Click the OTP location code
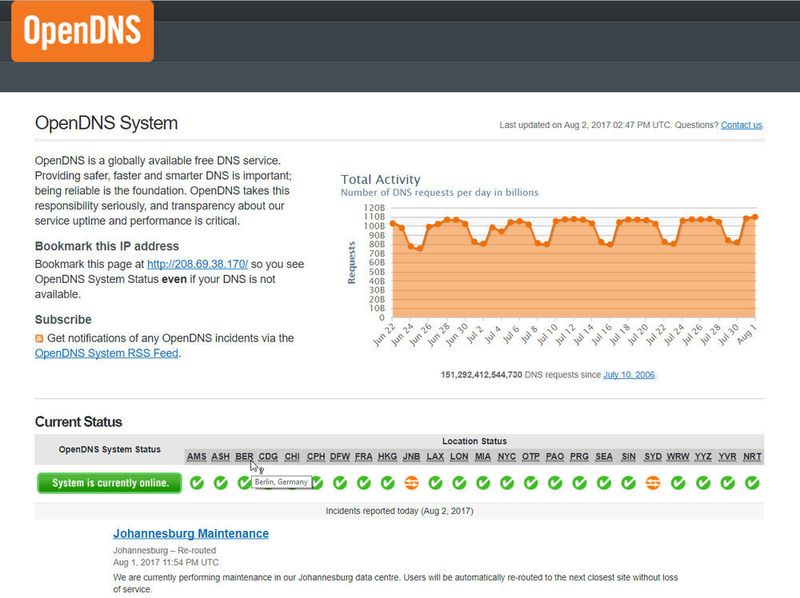This screenshot has width=800, height=598. pyautogui.click(x=531, y=457)
